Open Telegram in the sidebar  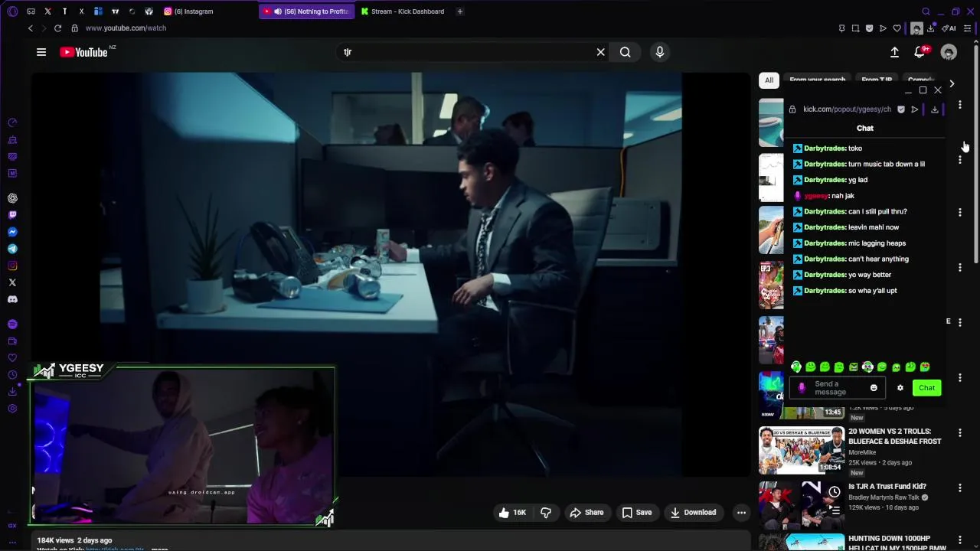(x=12, y=249)
